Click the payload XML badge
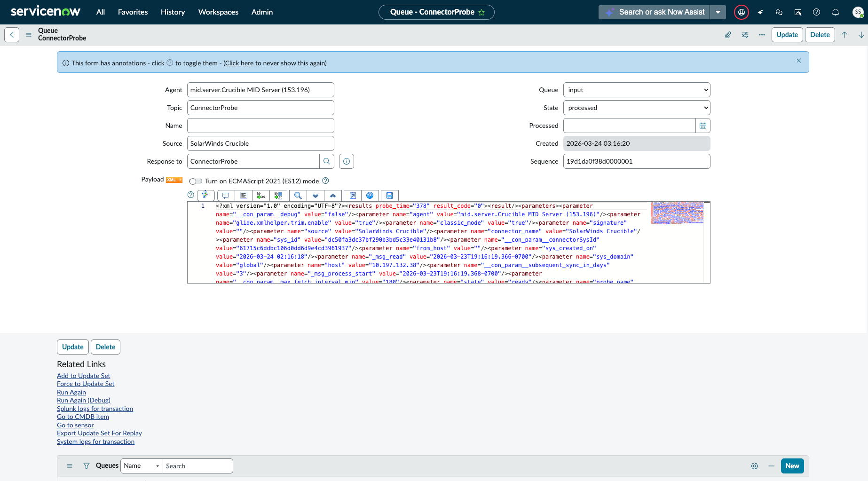Screen dimensions: 868x481 pyautogui.click(x=174, y=180)
